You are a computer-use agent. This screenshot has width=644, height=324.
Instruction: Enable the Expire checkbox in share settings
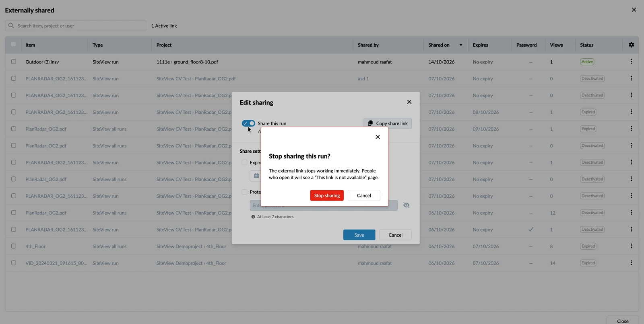click(x=244, y=162)
